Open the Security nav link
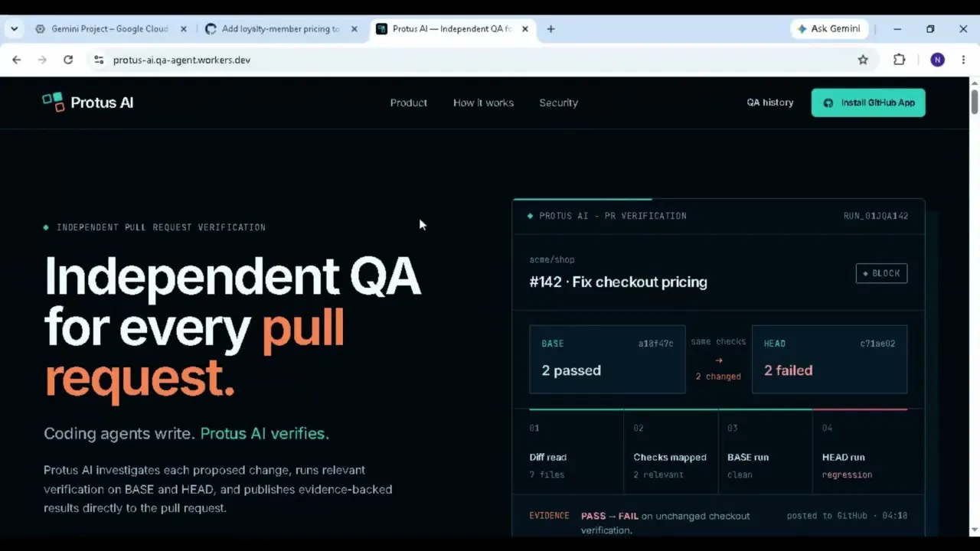 click(x=558, y=103)
